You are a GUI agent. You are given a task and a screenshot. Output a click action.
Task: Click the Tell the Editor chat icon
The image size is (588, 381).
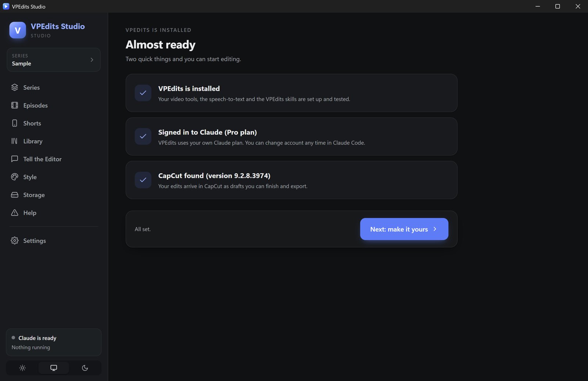tap(15, 159)
